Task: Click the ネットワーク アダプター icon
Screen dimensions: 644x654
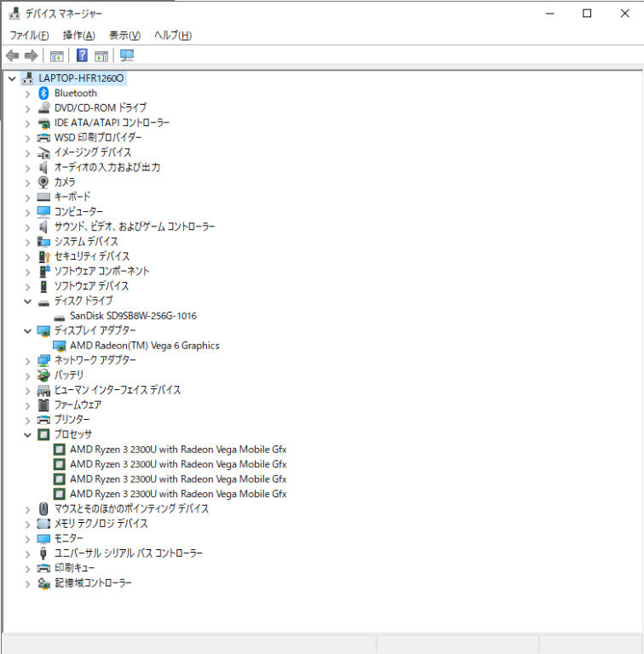Action: (43, 360)
